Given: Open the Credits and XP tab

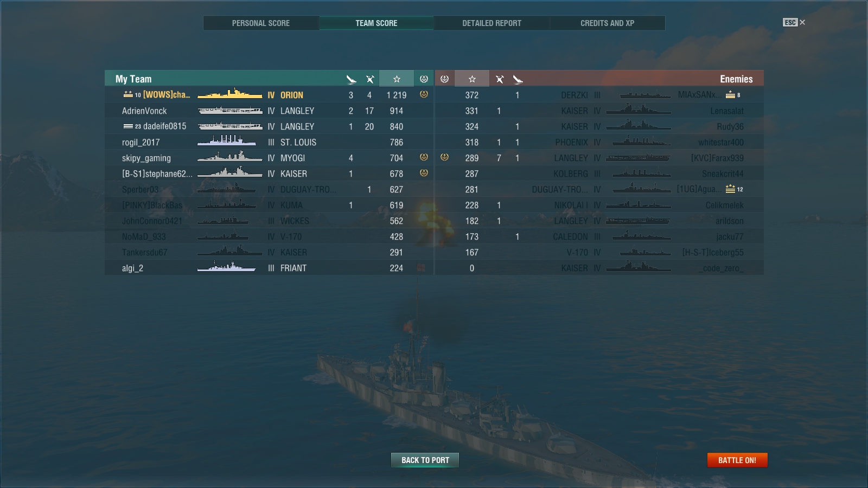Looking at the screenshot, I should coord(607,23).
